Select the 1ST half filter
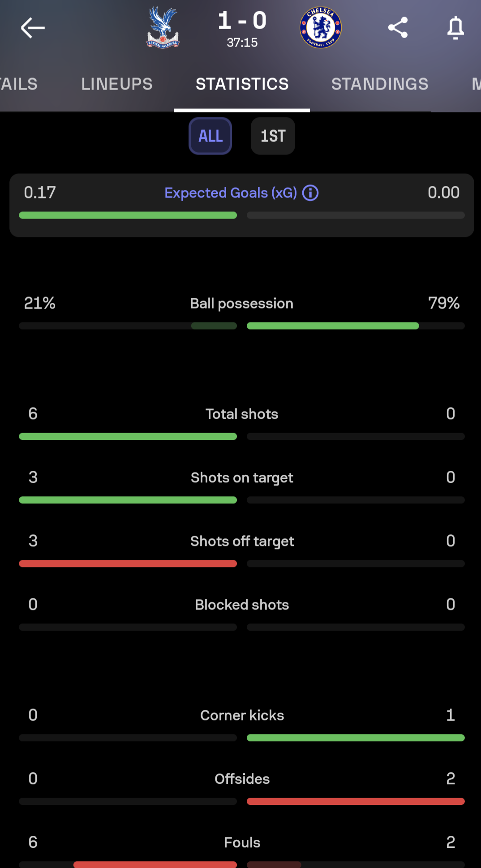Image resolution: width=481 pixels, height=868 pixels. [x=273, y=136]
